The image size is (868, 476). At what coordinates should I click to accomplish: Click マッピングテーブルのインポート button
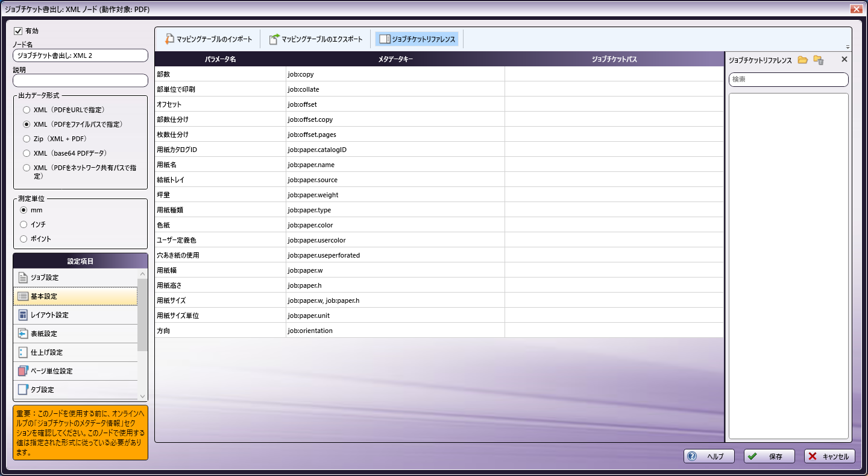(209, 39)
